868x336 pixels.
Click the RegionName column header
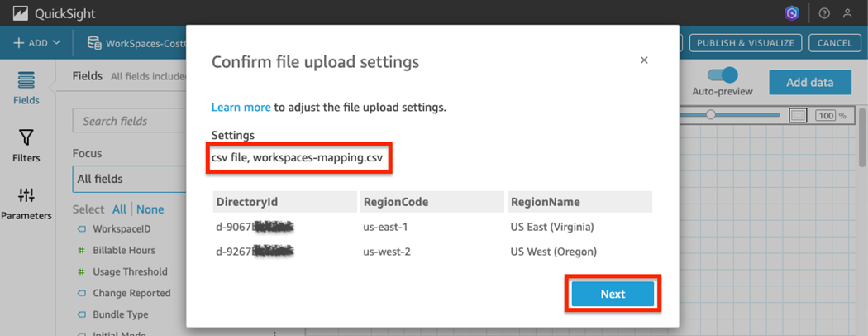579,202
